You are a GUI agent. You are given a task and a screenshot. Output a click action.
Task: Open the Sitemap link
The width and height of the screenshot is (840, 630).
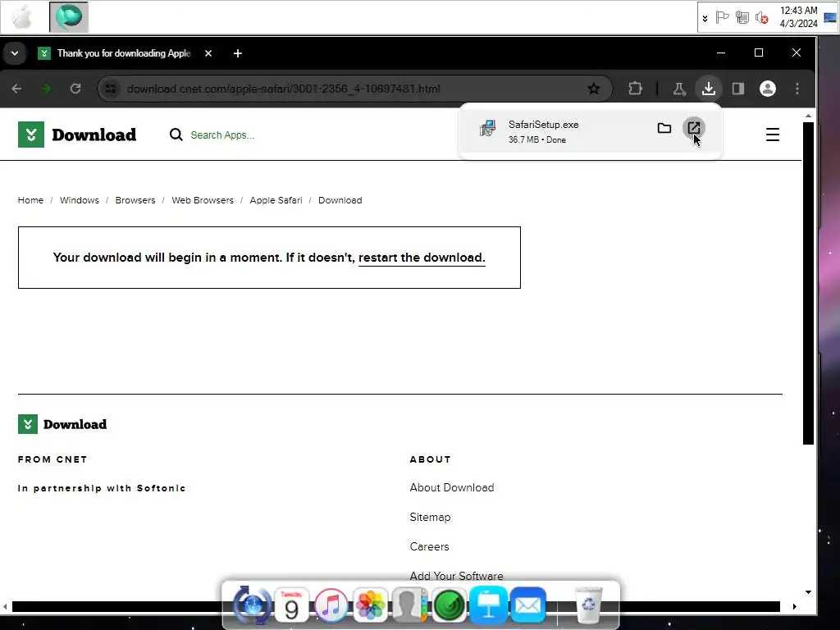430,517
